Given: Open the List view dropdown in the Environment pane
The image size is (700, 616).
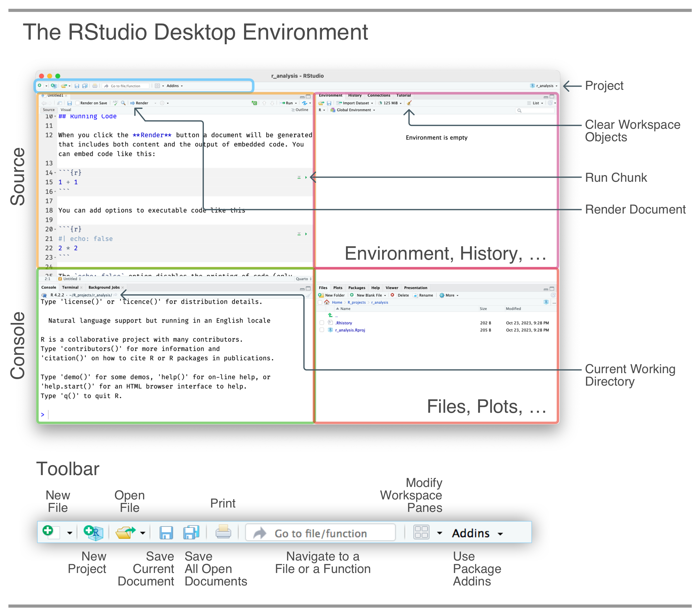Looking at the screenshot, I should pos(535,103).
